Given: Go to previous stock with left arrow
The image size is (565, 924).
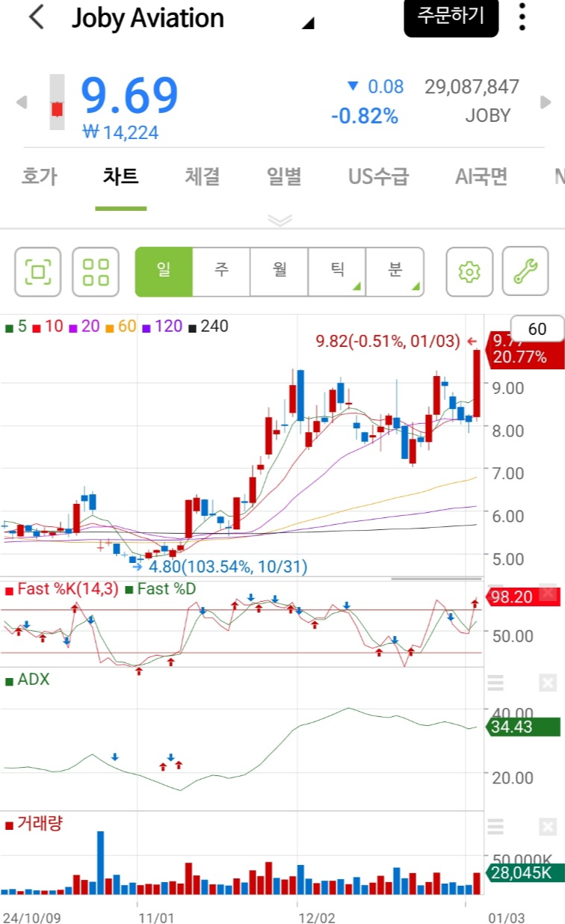Looking at the screenshot, I should tap(22, 102).
